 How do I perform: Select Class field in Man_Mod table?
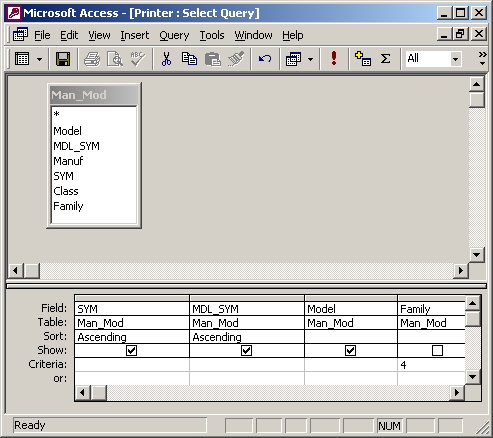coord(94,191)
